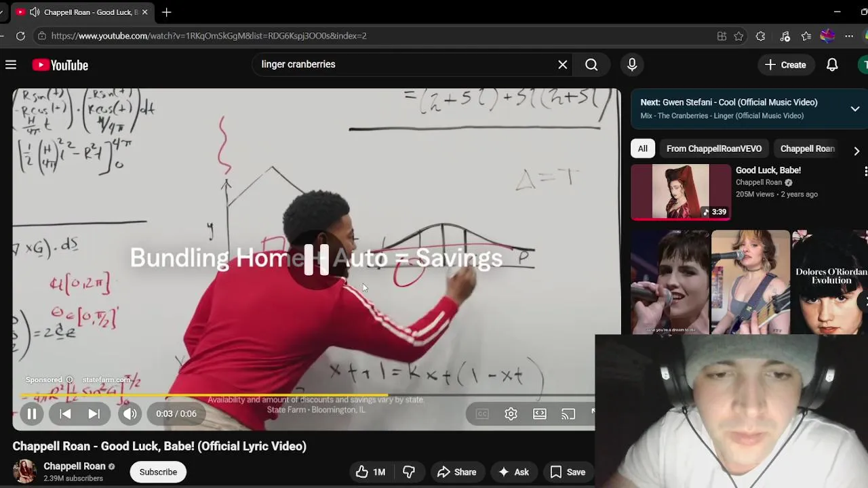Dislike the video with thumbs-down
This screenshot has width=868, height=488.
(409, 472)
